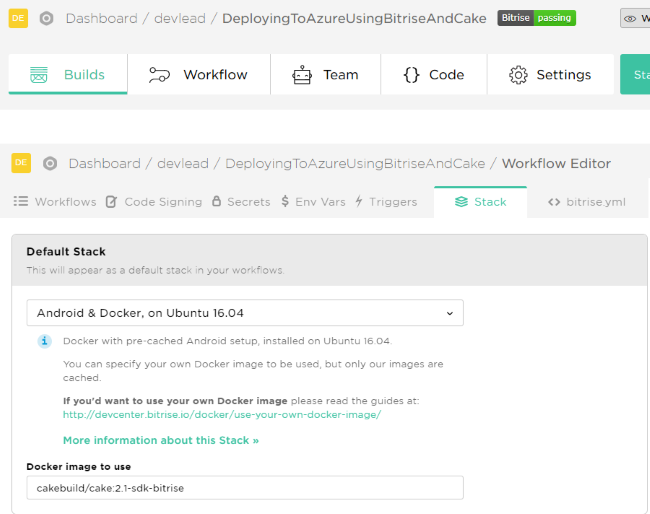Click the Secrets padlock icon

(x=216, y=201)
